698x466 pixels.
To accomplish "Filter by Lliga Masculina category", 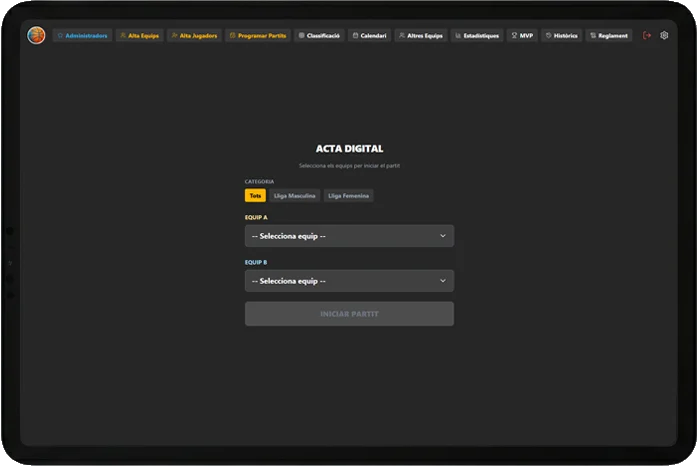I will click(x=294, y=196).
